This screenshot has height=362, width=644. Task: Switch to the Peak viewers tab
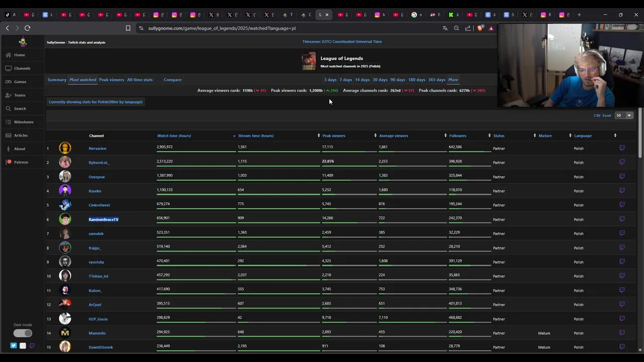(x=111, y=79)
